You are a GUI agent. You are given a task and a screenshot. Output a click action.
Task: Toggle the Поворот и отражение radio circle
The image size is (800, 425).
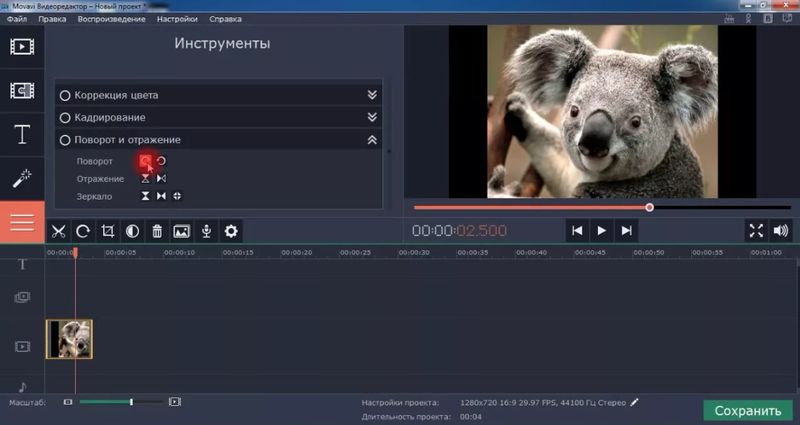[x=65, y=141]
